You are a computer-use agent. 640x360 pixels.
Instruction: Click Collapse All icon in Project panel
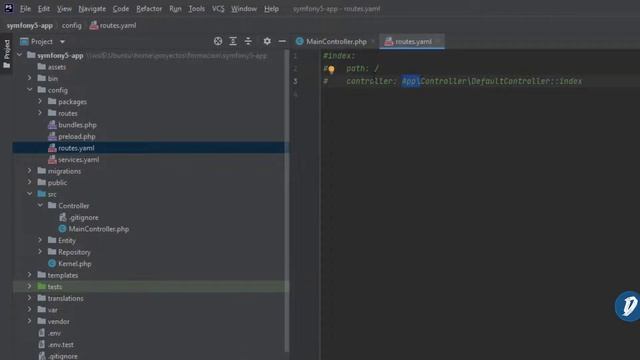tap(248, 41)
